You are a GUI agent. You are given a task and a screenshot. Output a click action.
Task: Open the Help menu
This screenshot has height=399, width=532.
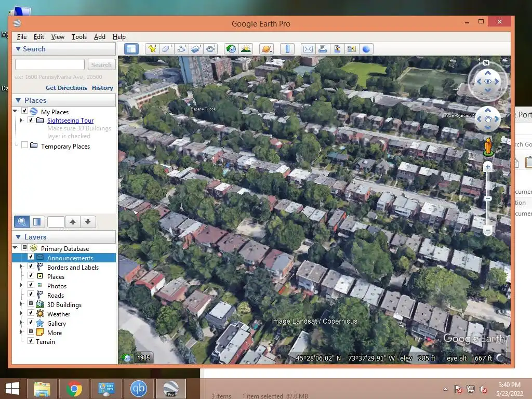[119, 37]
